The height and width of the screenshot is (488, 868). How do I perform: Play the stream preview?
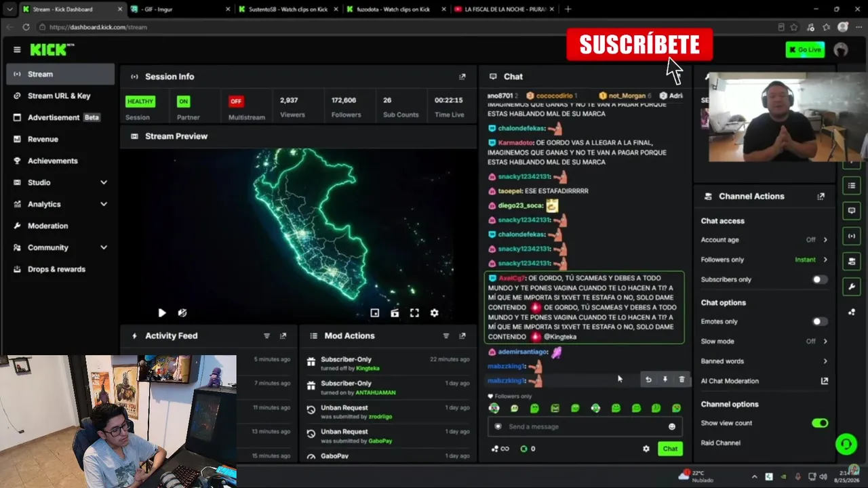[161, 312]
